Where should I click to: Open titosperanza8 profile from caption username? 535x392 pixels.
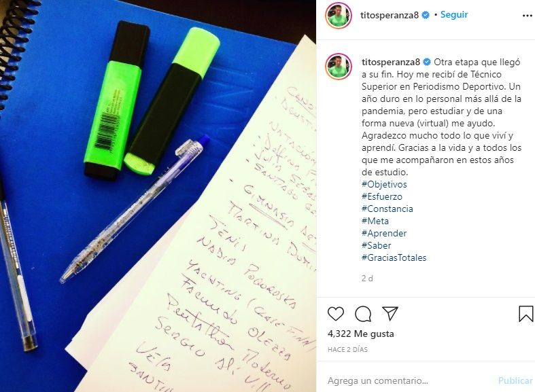pyautogui.click(x=391, y=62)
